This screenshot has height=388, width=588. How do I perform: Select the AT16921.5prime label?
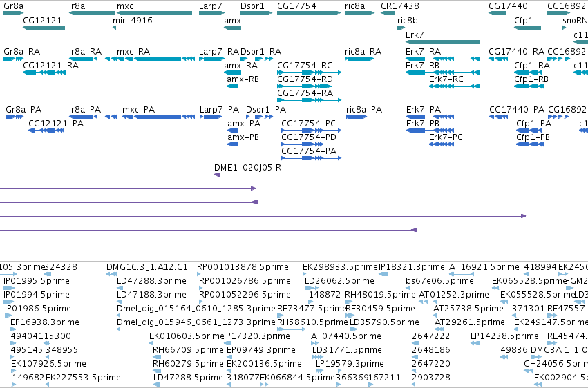[x=484, y=267]
